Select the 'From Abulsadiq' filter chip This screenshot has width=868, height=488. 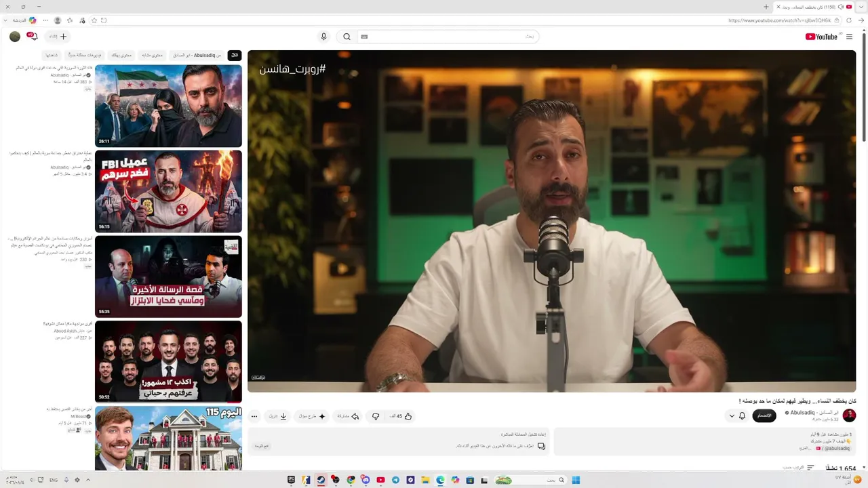pyautogui.click(x=197, y=55)
